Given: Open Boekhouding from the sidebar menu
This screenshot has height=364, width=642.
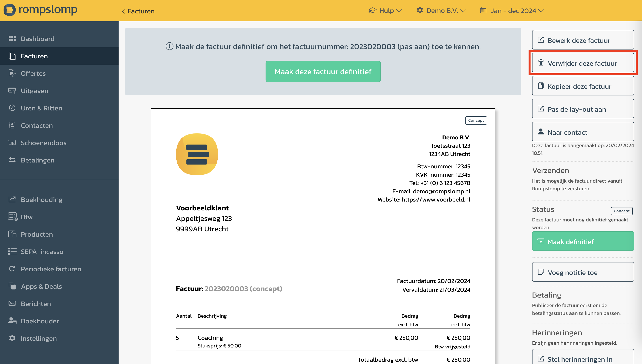Looking at the screenshot, I should 41,200.
